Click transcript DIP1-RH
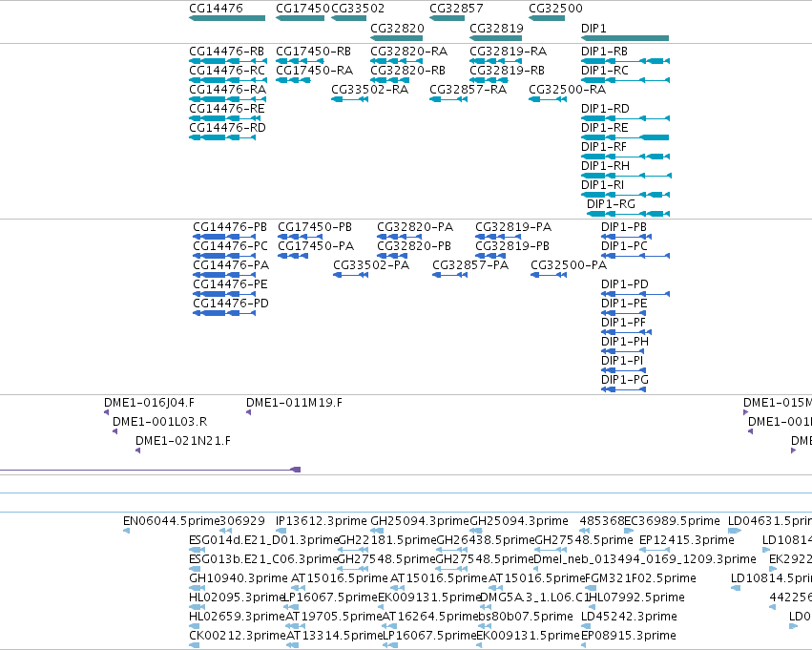The image size is (812, 650). [626, 176]
